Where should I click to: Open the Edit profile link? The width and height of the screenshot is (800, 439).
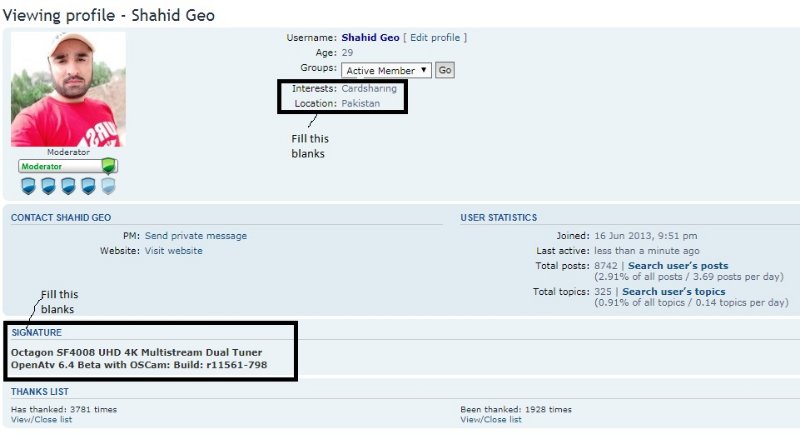[435, 38]
